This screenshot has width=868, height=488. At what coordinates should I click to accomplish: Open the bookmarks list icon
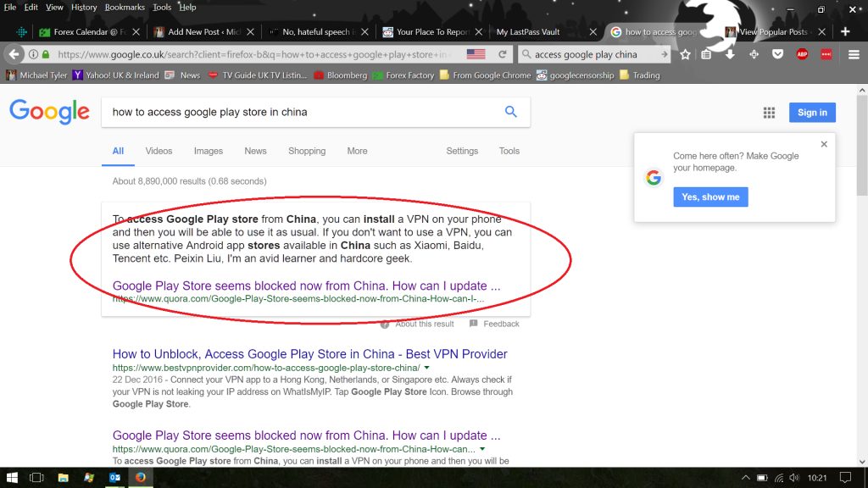[x=706, y=54]
